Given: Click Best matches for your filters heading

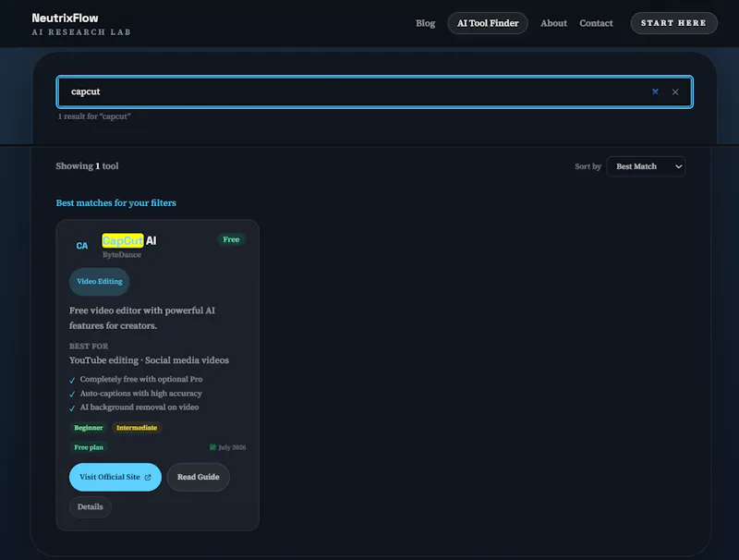Looking at the screenshot, I should point(116,202).
